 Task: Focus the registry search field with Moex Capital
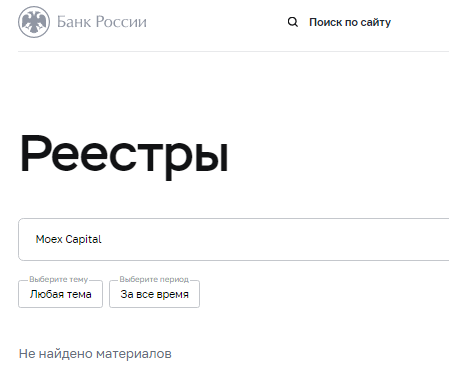coord(234,239)
